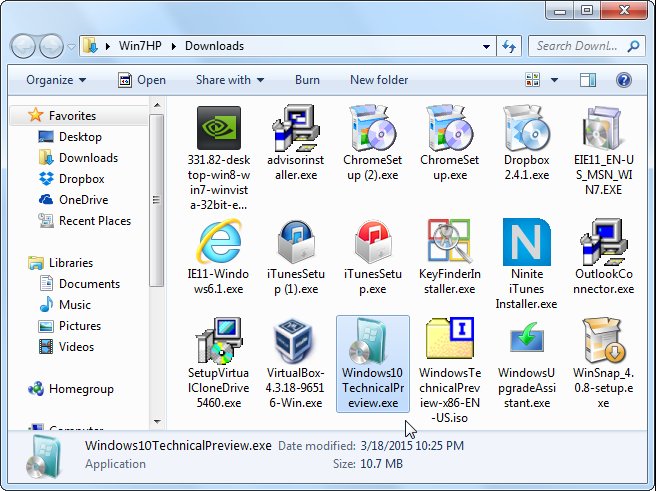Click the change view icon
The width and height of the screenshot is (656, 491).
(533, 80)
